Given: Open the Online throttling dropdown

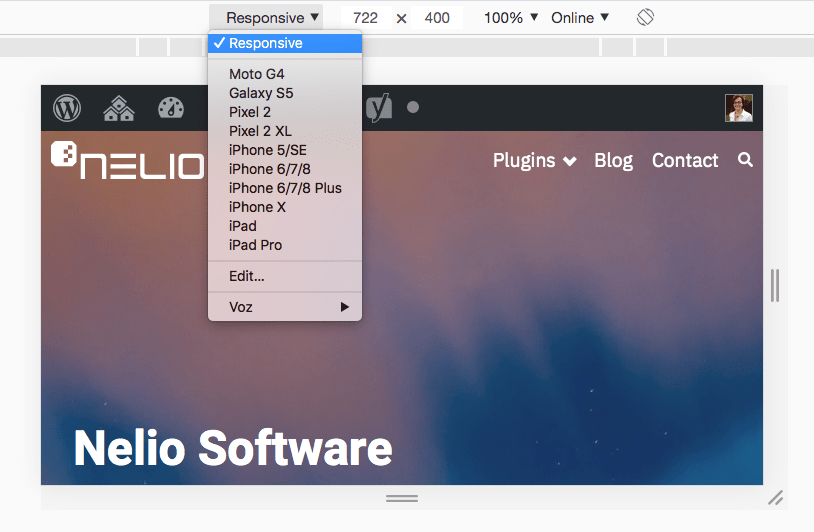Looking at the screenshot, I should 579,18.
